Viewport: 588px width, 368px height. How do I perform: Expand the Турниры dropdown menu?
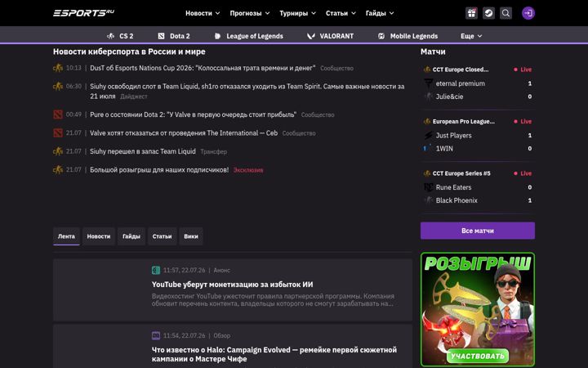(x=298, y=13)
